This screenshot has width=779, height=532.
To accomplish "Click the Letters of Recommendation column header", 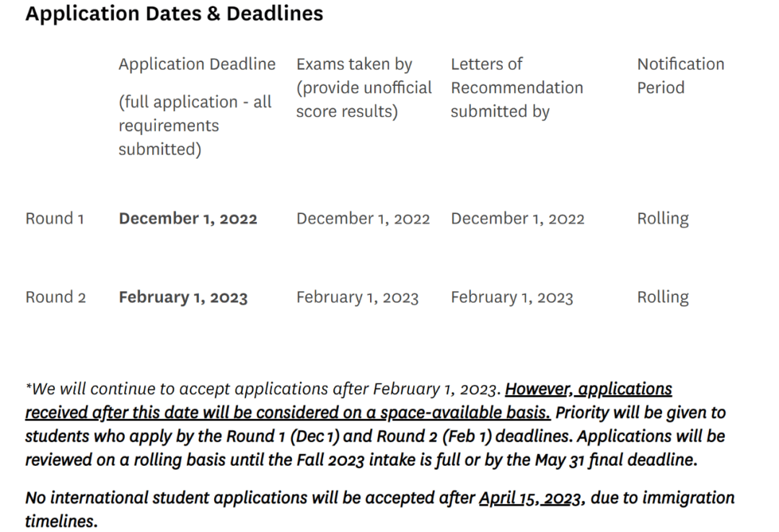I will 516,87.
